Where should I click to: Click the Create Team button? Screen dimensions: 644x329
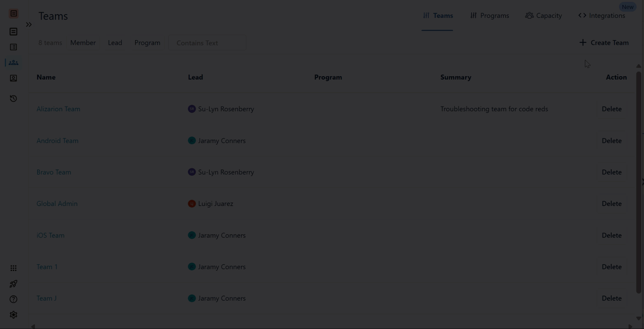(x=604, y=42)
